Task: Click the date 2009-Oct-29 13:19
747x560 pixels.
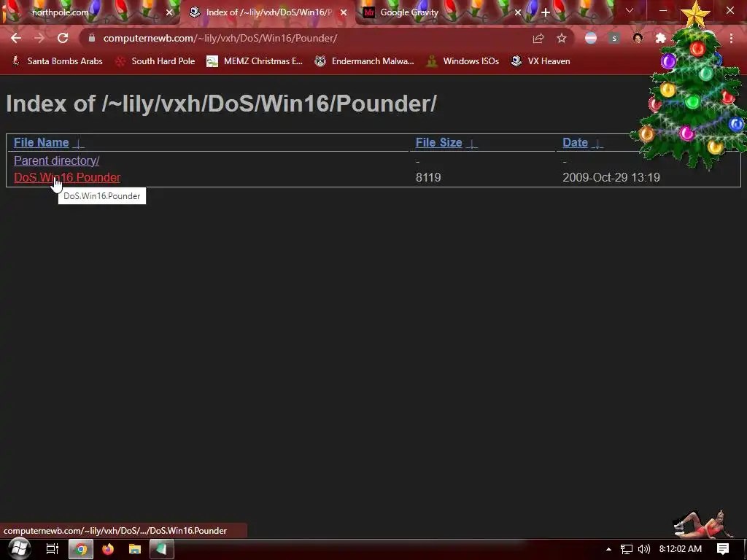Action: tap(611, 177)
